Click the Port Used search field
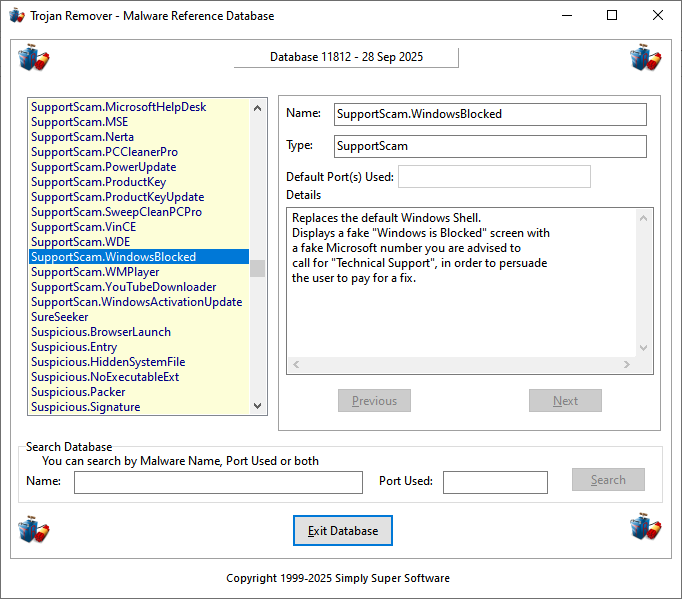This screenshot has width=682, height=599. coord(495,483)
